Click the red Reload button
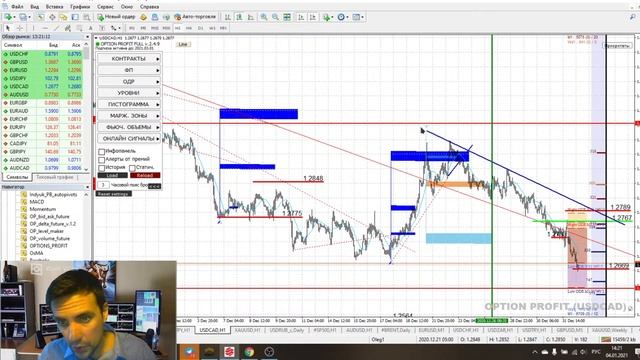This screenshot has width=640, height=360. click(x=145, y=176)
